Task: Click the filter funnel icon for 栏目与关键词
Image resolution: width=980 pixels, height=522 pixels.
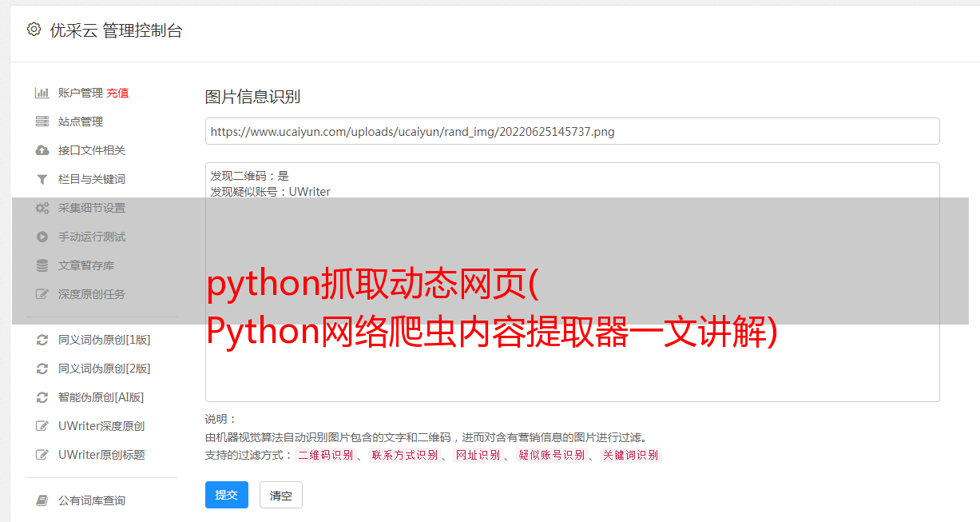Action: (42, 179)
